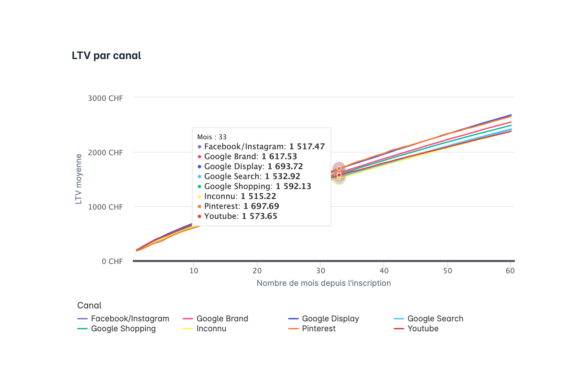
Task: Click the yellow Inconnu legend line swatch
Action: (x=188, y=329)
